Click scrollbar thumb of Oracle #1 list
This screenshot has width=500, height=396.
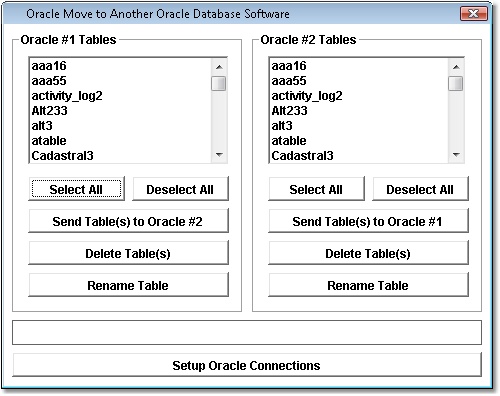pos(219,83)
